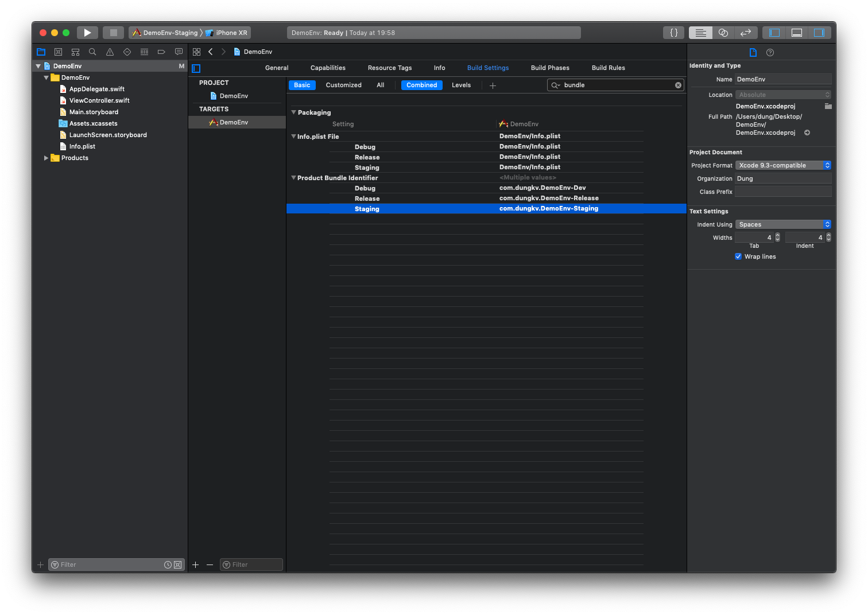The width and height of the screenshot is (868, 615).
Task: Open the Project Format dropdown
Action: click(x=783, y=165)
